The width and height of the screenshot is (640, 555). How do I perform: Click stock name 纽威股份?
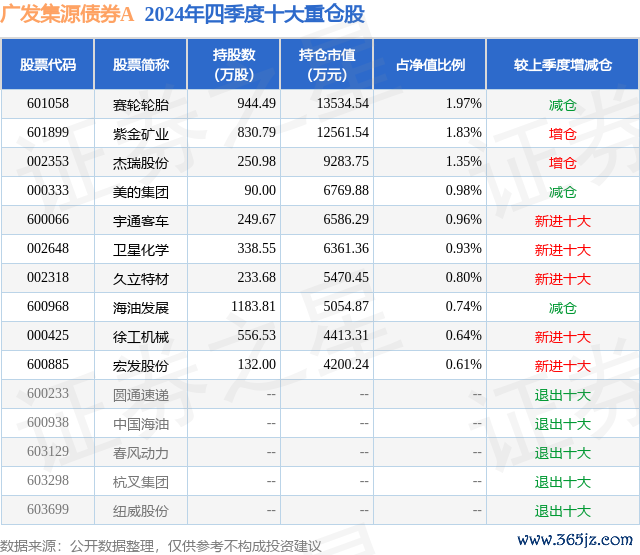141,511
